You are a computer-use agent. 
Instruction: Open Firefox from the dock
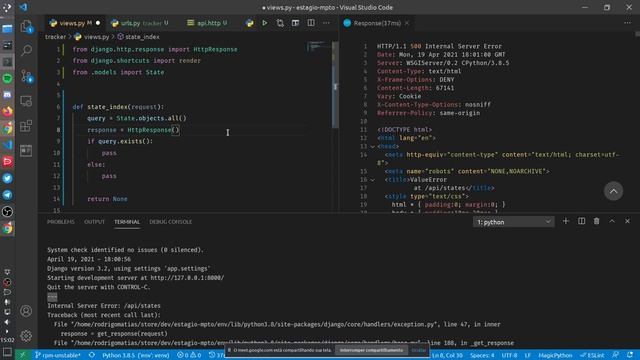7,111
